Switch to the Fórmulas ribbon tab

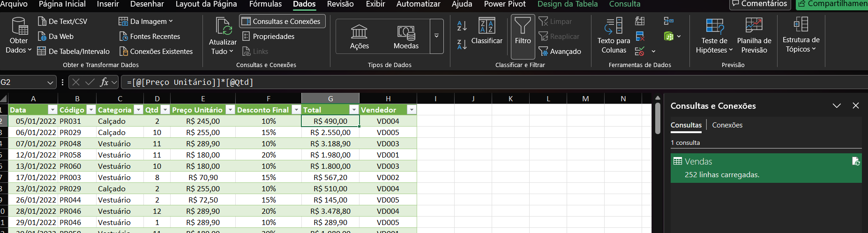click(x=265, y=4)
